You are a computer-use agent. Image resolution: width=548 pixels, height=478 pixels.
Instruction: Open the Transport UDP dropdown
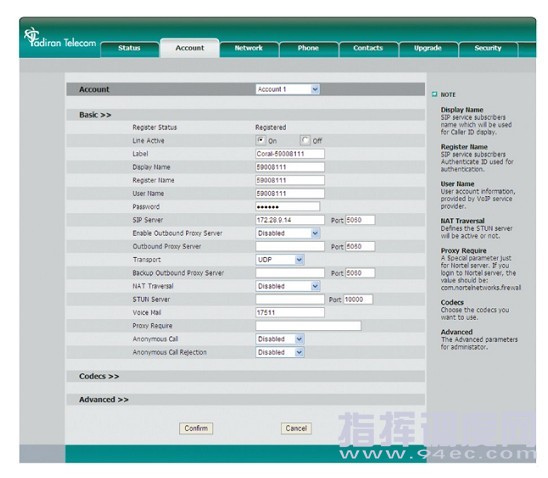tap(280, 260)
